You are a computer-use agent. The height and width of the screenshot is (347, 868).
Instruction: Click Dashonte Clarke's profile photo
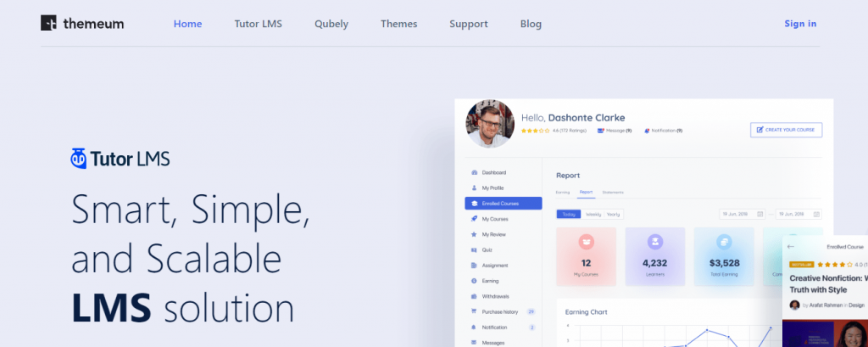point(490,124)
